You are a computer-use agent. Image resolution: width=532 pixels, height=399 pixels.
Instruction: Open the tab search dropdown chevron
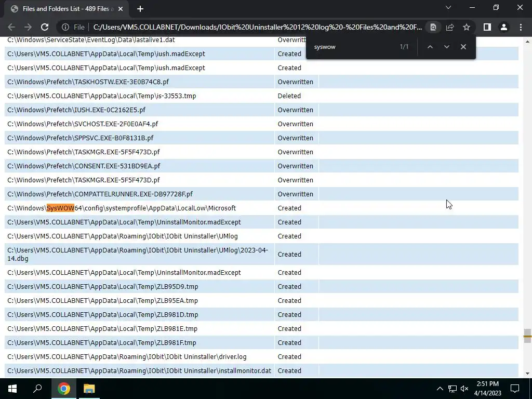[x=448, y=7]
